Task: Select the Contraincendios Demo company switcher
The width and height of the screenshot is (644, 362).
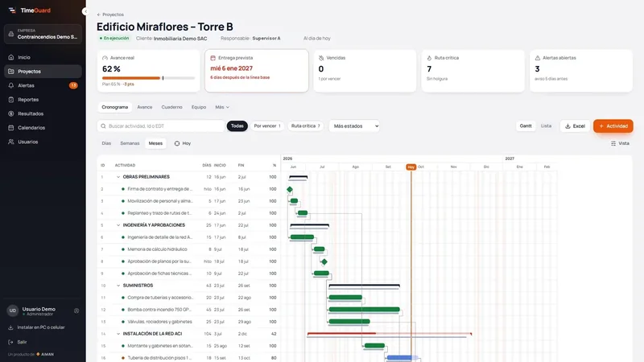Action: click(43, 34)
